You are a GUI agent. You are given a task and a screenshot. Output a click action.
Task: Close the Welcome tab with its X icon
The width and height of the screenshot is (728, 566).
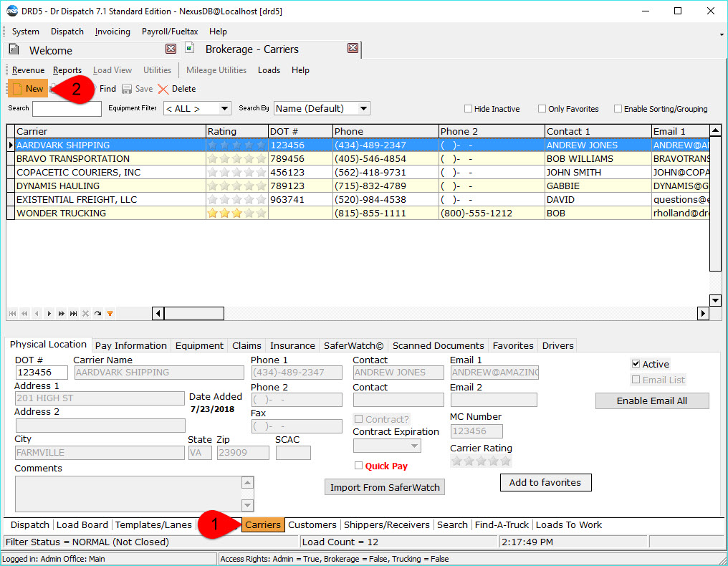pos(171,49)
